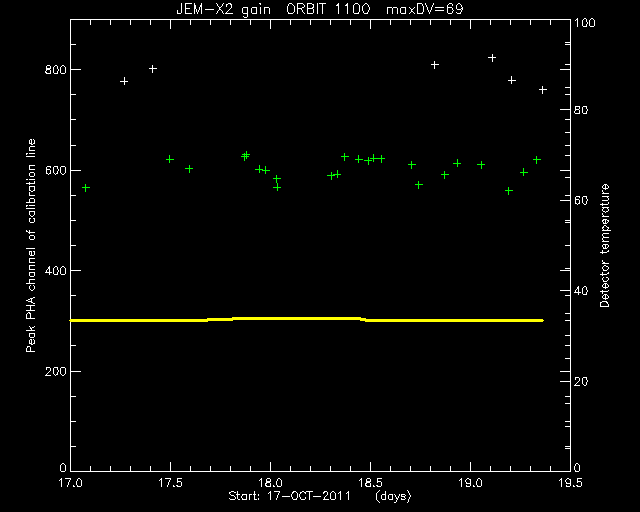Click the plot title JEM-X2 gain ORBIT 1100
This screenshot has width=640, height=512.
273,9
